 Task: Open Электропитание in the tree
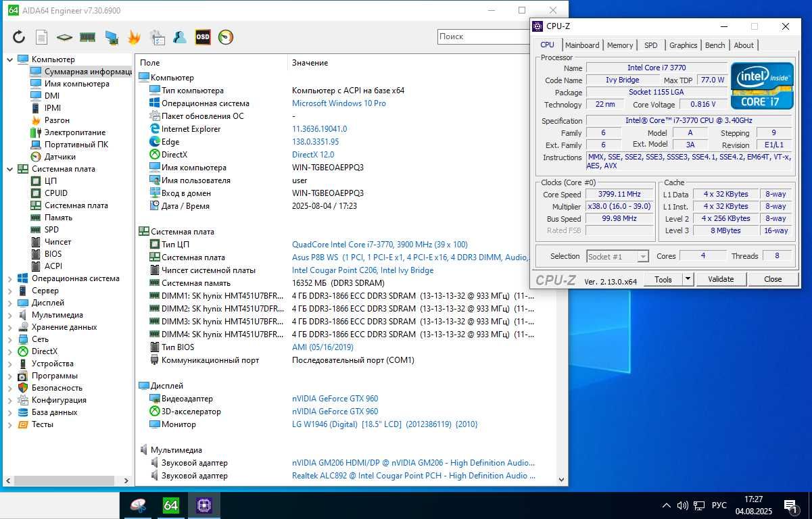click(x=75, y=132)
